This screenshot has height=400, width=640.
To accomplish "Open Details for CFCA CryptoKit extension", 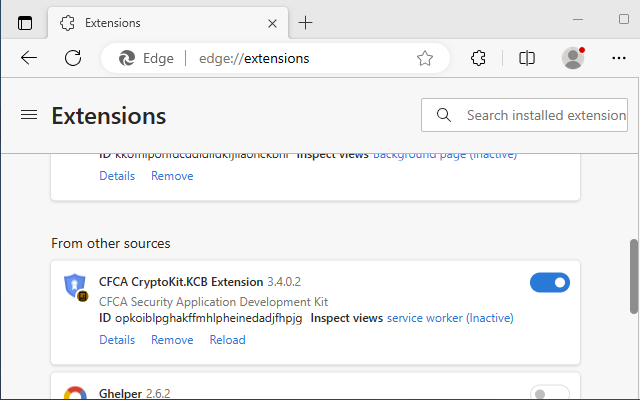I will pyautogui.click(x=117, y=340).
